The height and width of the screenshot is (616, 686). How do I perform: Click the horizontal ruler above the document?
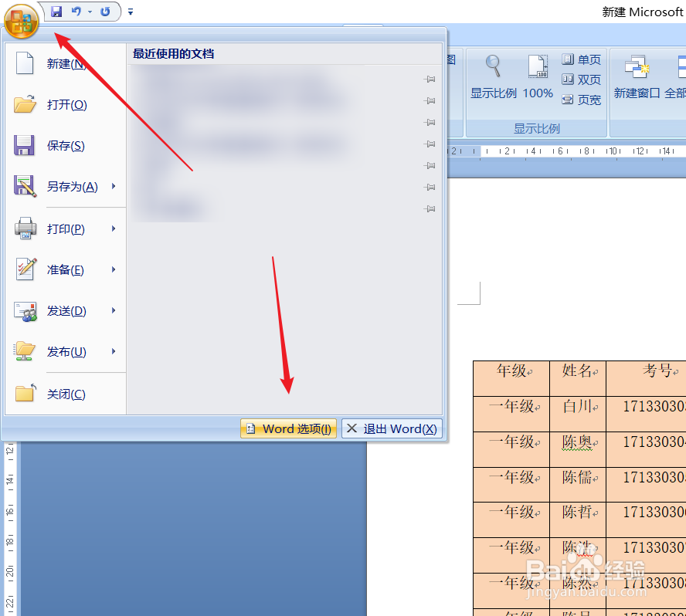point(579,151)
